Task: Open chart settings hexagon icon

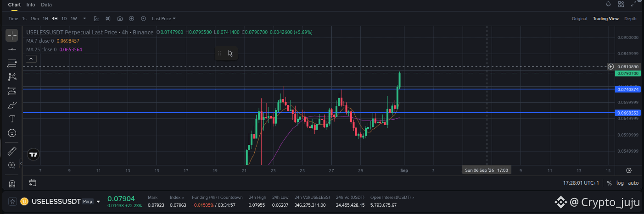Action: (x=143, y=19)
